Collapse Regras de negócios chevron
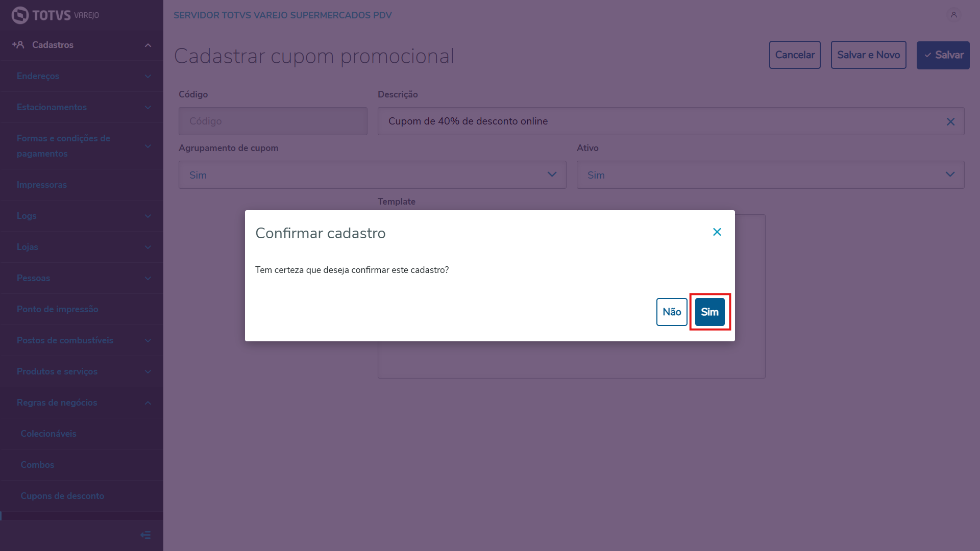The height and width of the screenshot is (551, 980). coord(148,403)
